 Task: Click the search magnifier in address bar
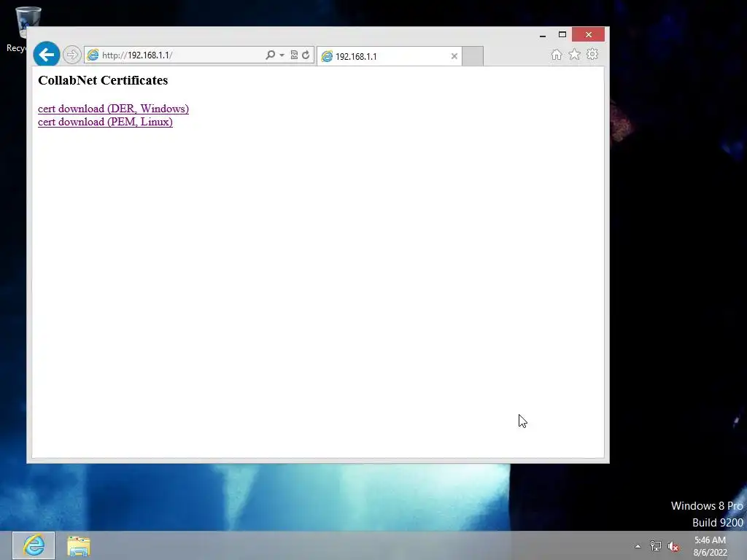pos(270,55)
